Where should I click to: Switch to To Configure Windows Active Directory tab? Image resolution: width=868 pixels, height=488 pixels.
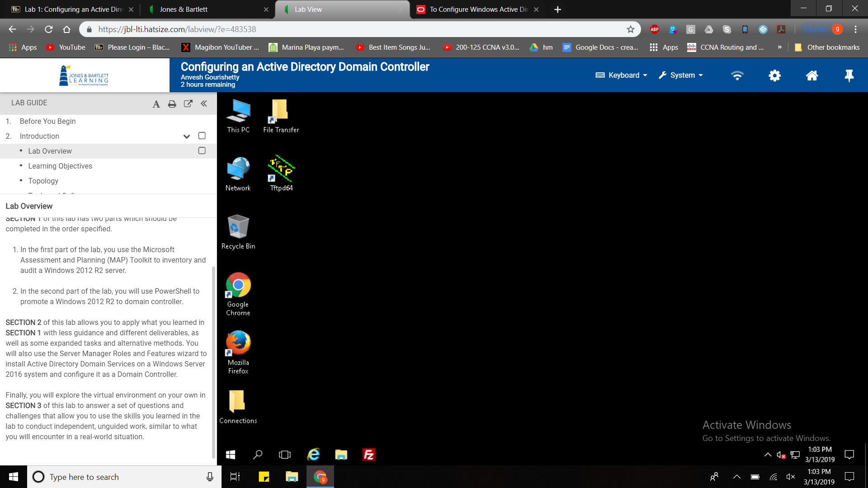coord(478,9)
